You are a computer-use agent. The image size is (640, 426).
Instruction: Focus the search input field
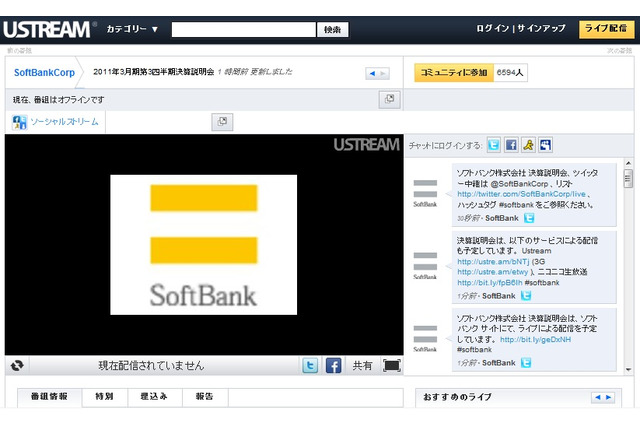tap(244, 29)
